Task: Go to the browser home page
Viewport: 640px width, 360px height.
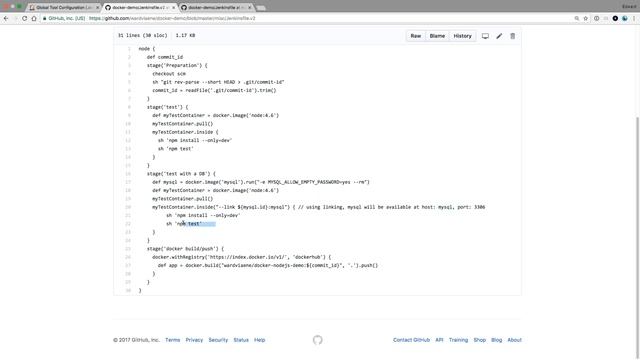Action: pos(34,18)
